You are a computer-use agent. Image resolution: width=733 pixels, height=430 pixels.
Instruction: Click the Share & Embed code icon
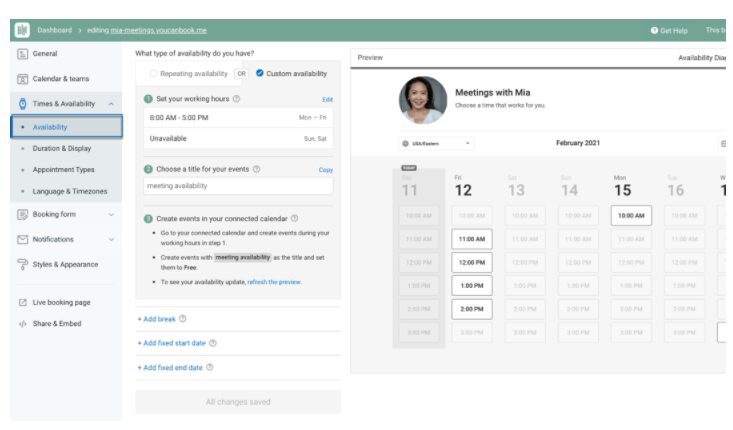(x=22, y=324)
